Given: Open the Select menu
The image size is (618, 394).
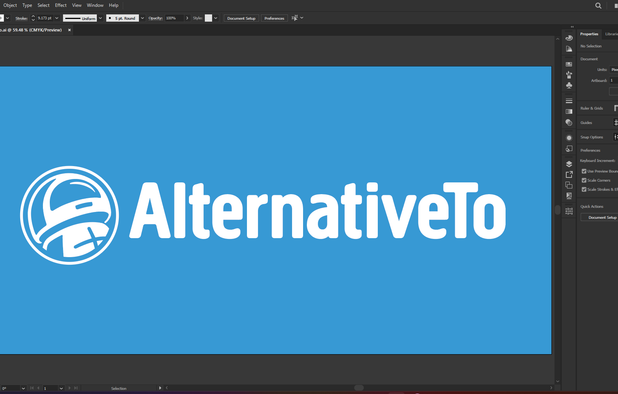Looking at the screenshot, I should [43, 6].
